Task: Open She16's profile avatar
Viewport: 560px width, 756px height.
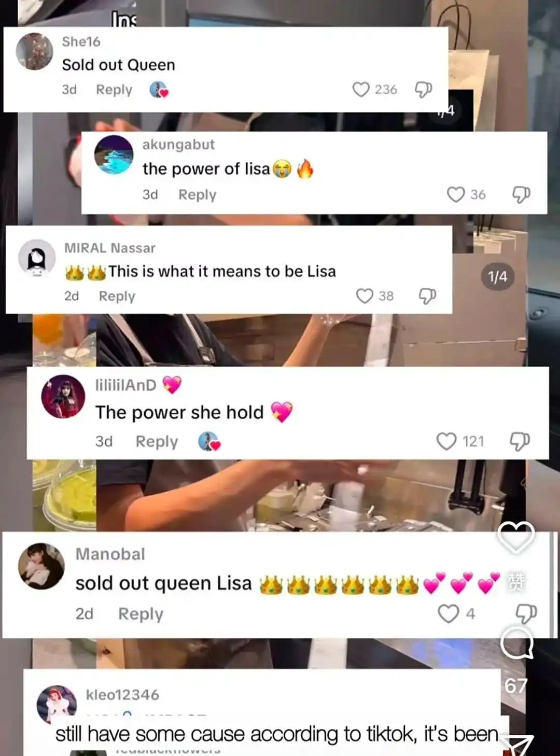Action: pyautogui.click(x=34, y=51)
